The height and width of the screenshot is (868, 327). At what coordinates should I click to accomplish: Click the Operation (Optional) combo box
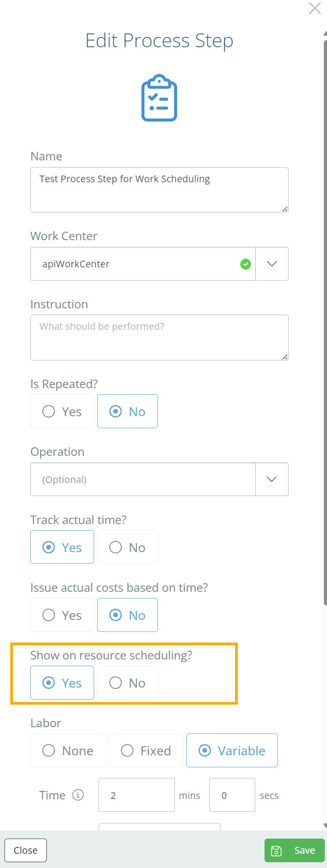tap(143, 479)
